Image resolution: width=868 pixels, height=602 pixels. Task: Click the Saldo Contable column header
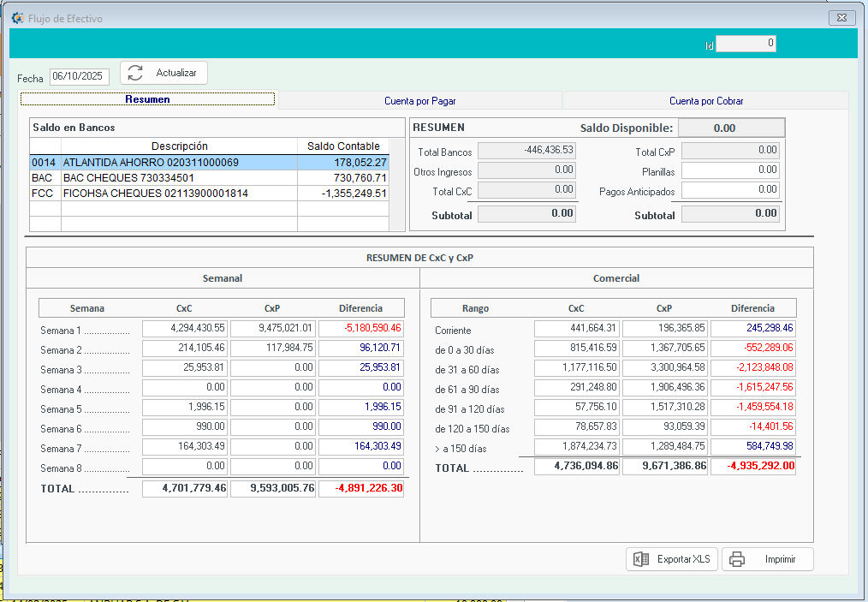click(342, 146)
